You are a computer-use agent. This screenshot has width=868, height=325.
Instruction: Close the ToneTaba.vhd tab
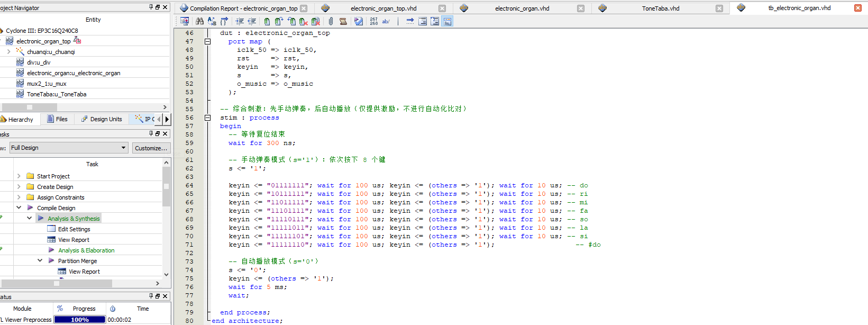pyautogui.click(x=719, y=8)
